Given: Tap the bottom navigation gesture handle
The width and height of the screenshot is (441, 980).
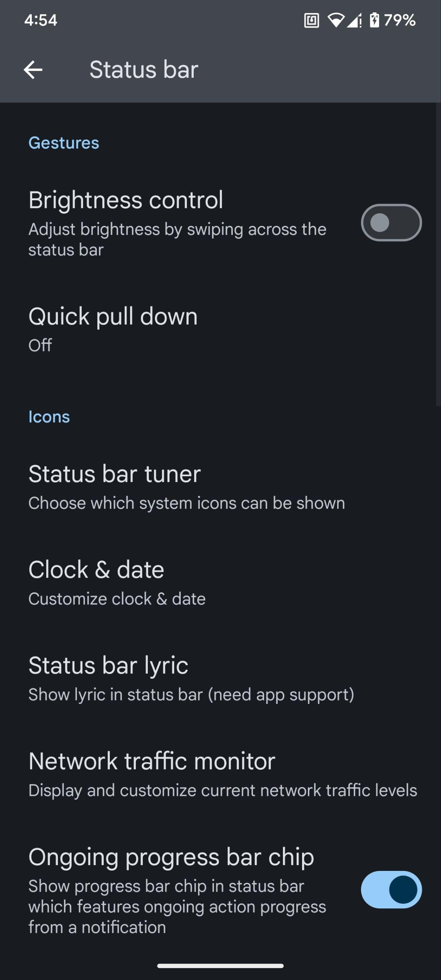Looking at the screenshot, I should [220, 966].
